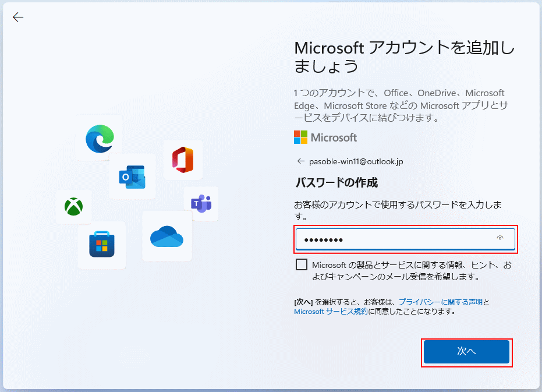Click the four-color Microsoft logo

pos(300,137)
